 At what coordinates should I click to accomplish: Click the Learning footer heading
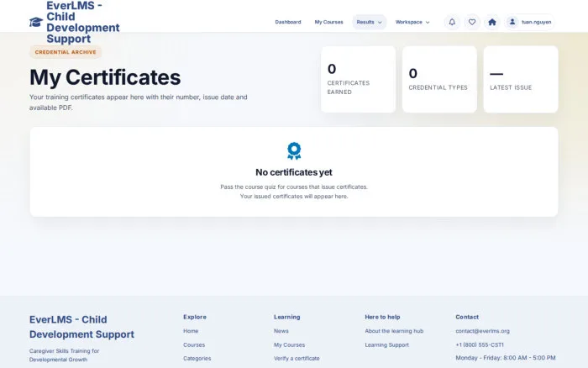(287, 317)
